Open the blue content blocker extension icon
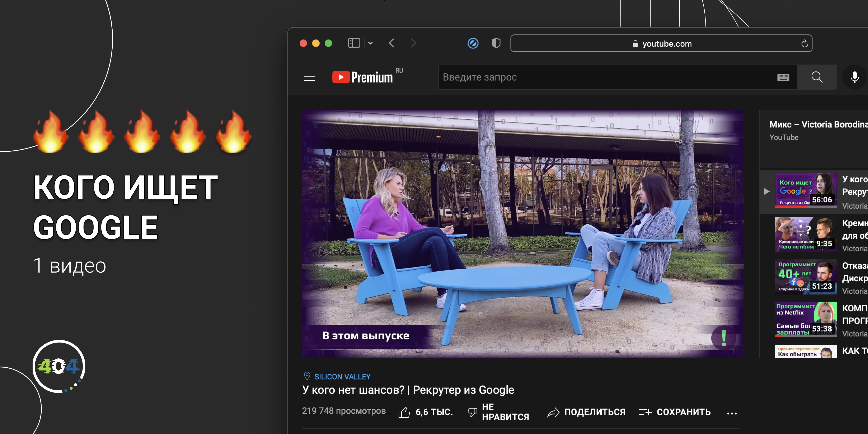868x434 pixels. click(473, 43)
